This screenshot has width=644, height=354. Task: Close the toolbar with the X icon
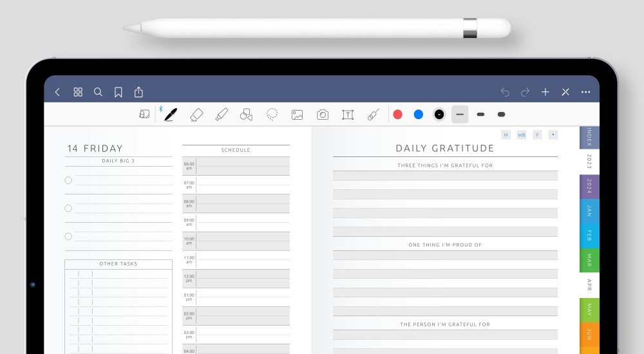[x=565, y=92]
